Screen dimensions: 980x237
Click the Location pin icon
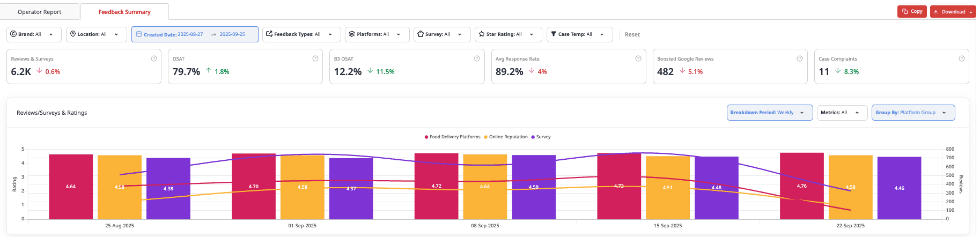pos(73,34)
